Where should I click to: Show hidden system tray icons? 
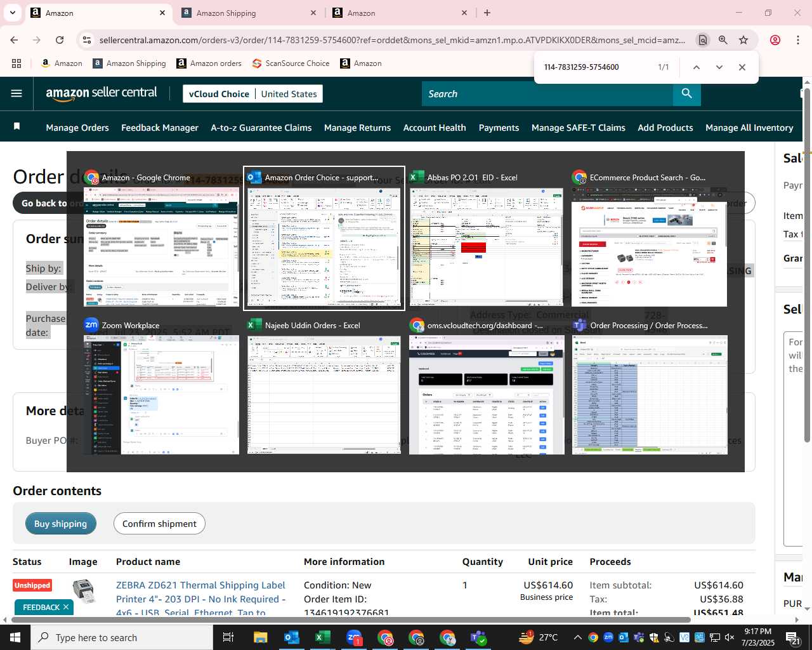point(577,637)
